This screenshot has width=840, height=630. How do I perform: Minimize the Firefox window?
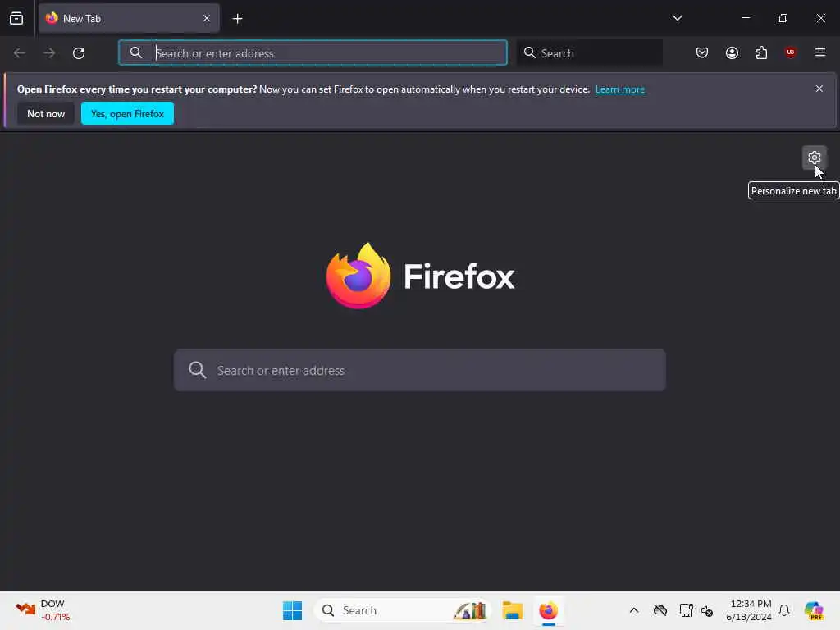745,18
